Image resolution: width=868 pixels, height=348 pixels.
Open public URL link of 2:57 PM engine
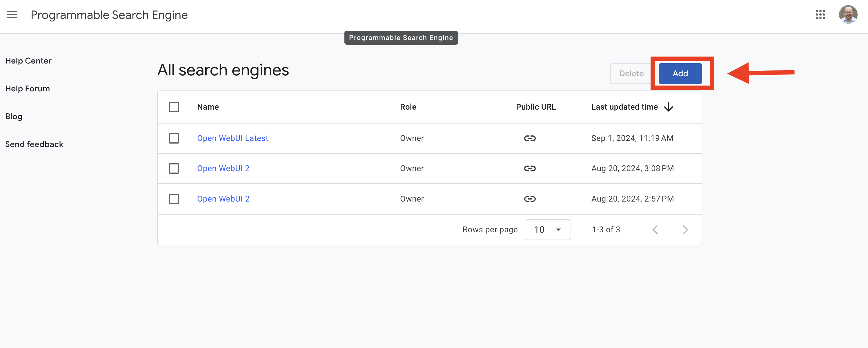[530, 199]
